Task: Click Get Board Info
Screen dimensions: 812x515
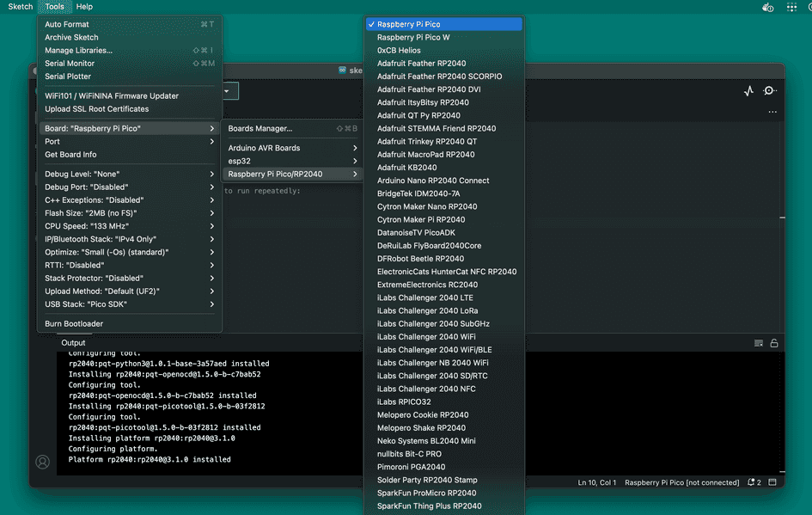Action: pos(70,155)
